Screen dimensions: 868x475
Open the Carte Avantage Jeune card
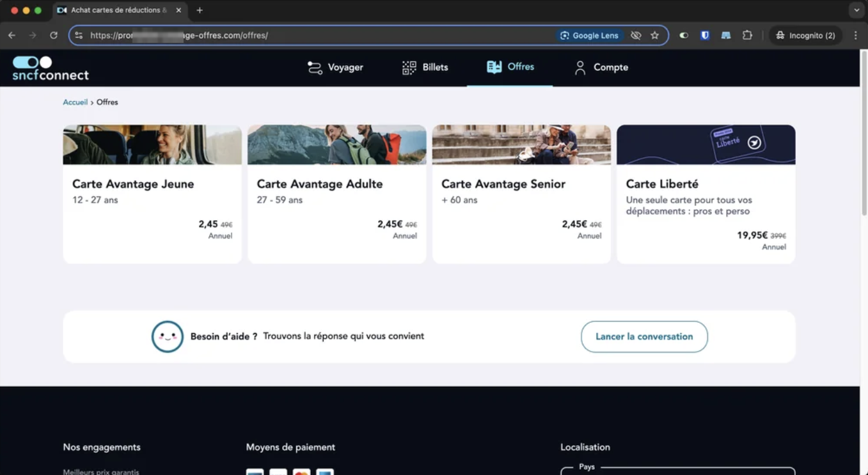click(152, 194)
